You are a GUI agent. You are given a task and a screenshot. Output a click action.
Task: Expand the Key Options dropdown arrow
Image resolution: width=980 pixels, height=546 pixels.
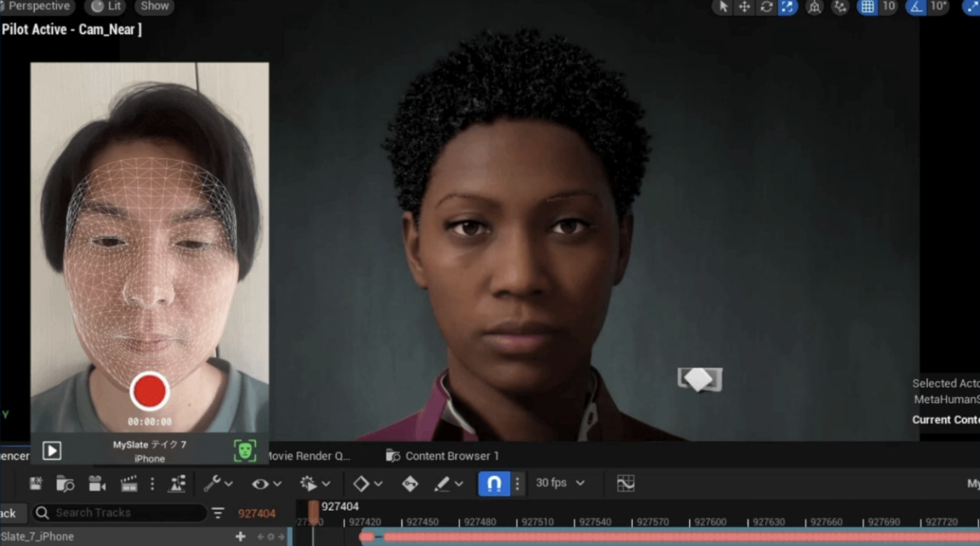click(378, 484)
